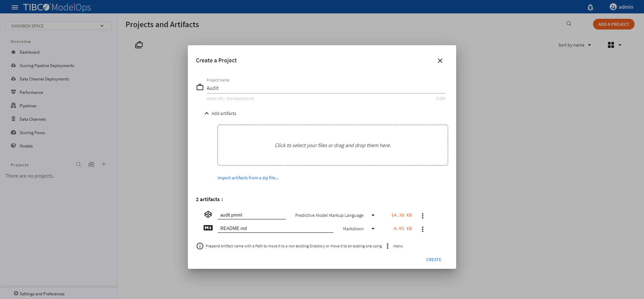Open the three-dot menu for audit.pmml
Image resolution: width=644 pixels, height=299 pixels.
[x=423, y=216]
